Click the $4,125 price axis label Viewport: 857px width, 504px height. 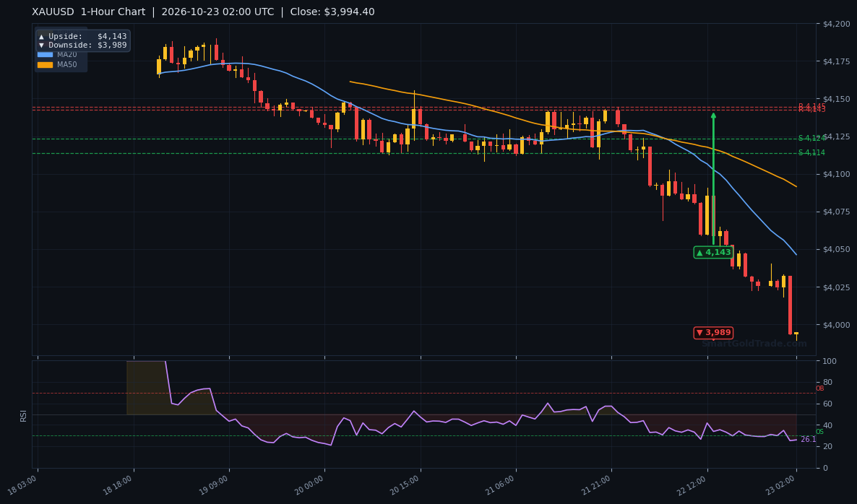(x=836, y=136)
